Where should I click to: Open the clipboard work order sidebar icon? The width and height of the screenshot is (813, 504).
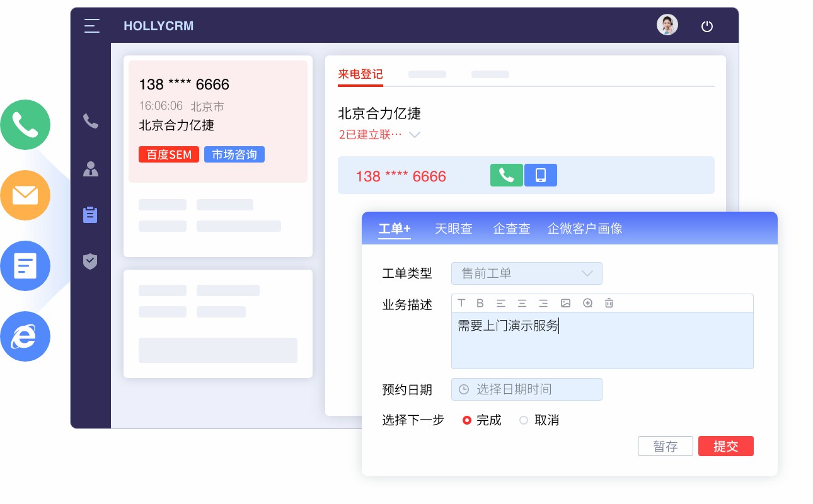pyautogui.click(x=91, y=215)
